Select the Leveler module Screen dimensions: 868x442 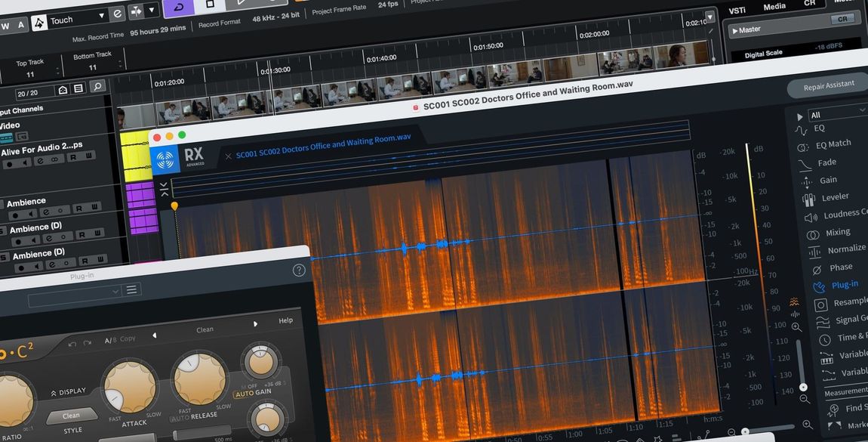tap(835, 197)
